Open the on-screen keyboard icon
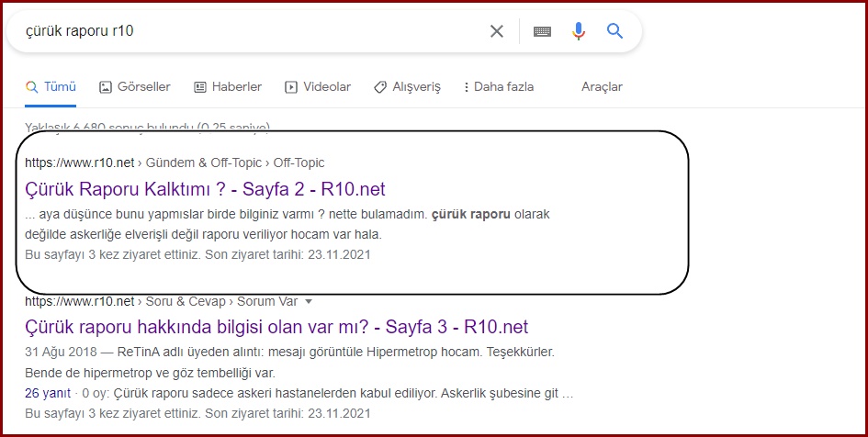Viewport: 868px width, 437px height. [542, 31]
